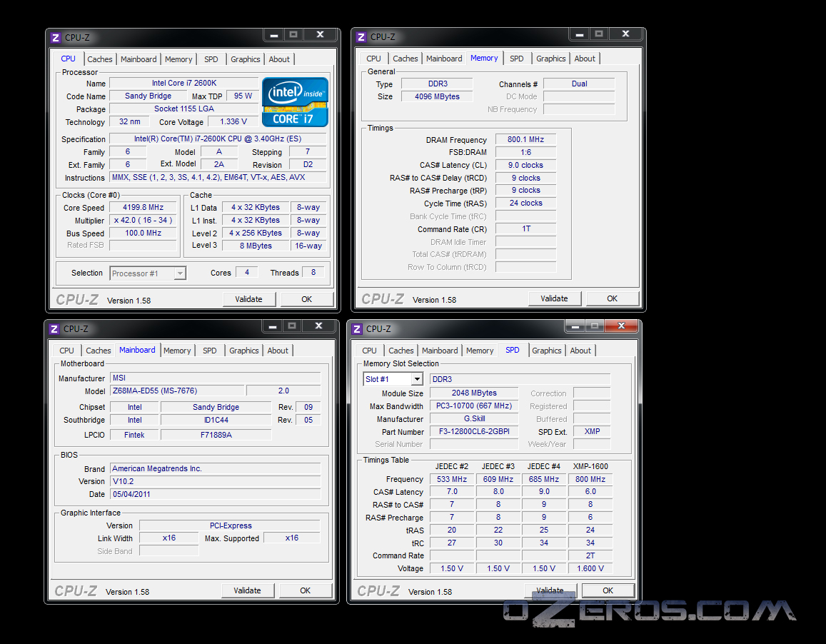The height and width of the screenshot is (644, 826).
Task: Click the Command Rate value 1T
Action: (525, 228)
